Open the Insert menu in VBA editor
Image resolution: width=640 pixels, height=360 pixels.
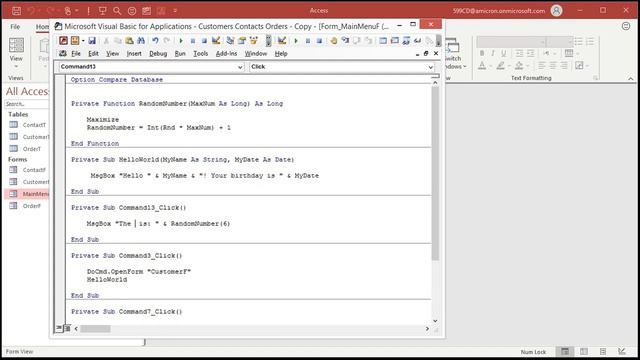pos(134,53)
